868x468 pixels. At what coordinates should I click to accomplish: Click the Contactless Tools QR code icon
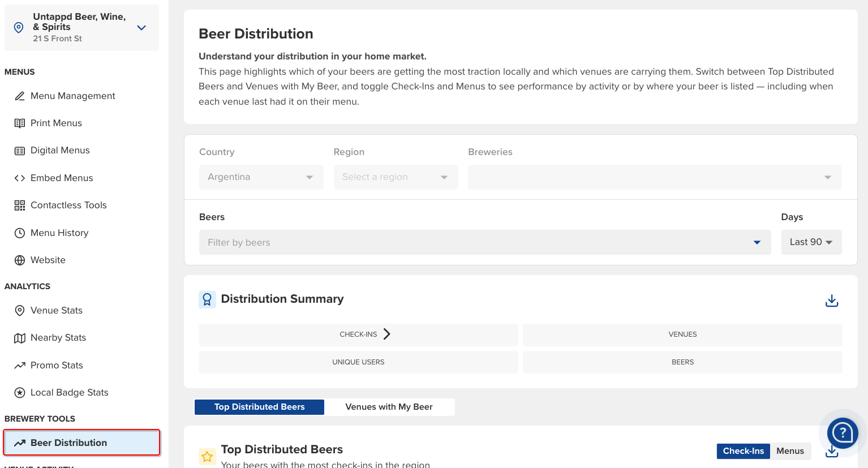point(20,205)
